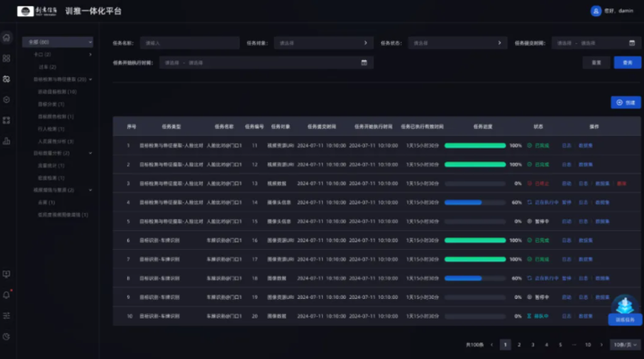
Task: Select the moving target detection (10) tree item
Action: pyautogui.click(x=57, y=91)
